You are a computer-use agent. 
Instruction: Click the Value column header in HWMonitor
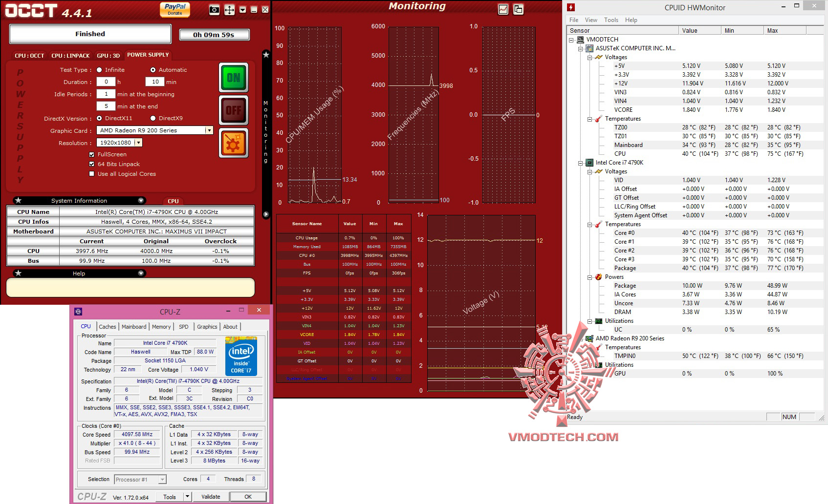pyautogui.click(x=700, y=30)
